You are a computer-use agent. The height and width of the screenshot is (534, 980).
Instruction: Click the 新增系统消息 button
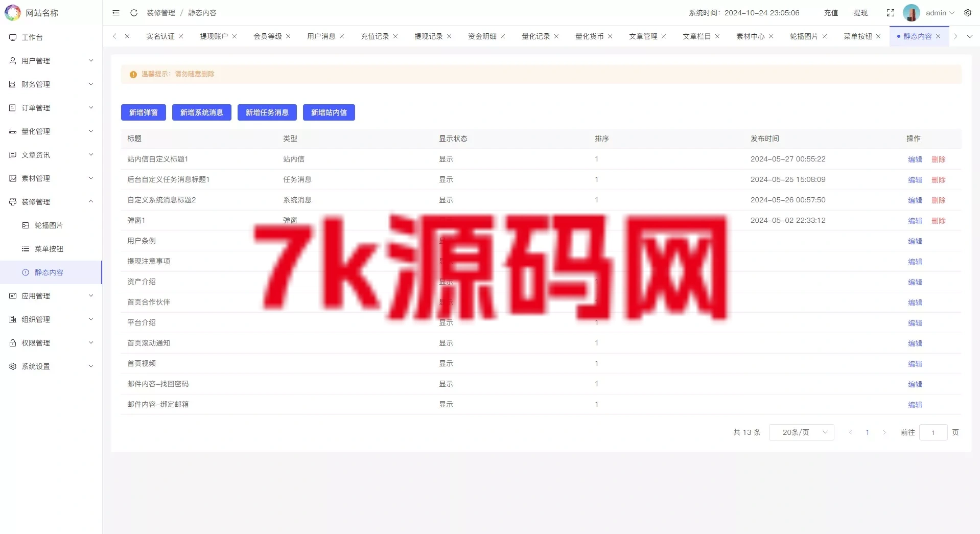(202, 112)
